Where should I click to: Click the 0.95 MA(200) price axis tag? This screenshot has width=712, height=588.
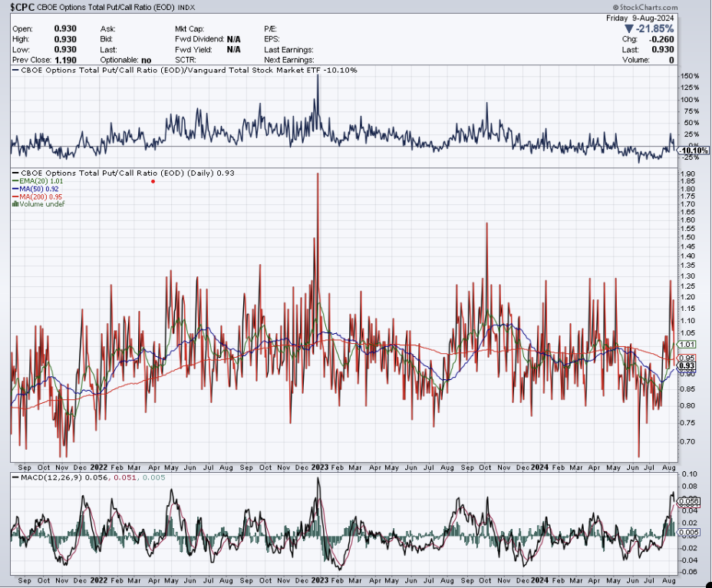coord(687,358)
